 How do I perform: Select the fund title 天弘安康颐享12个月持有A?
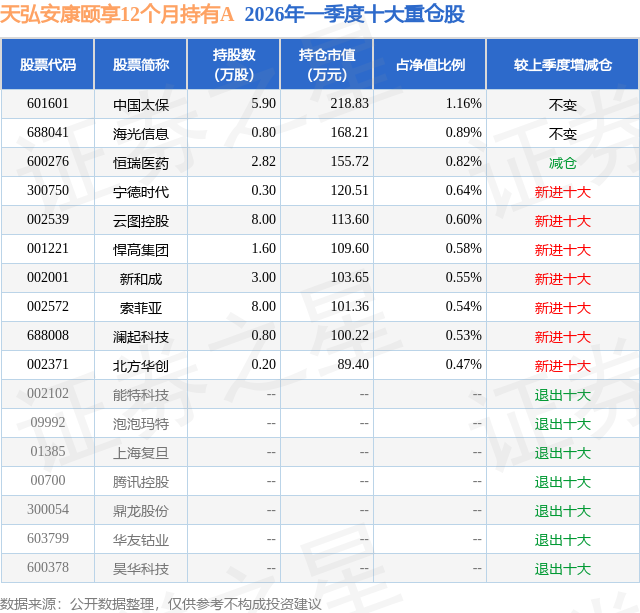tap(117, 14)
